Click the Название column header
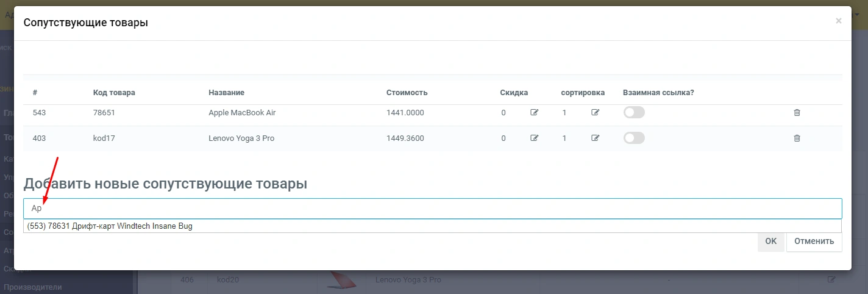The width and height of the screenshot is (868, 294). (226, 93)
